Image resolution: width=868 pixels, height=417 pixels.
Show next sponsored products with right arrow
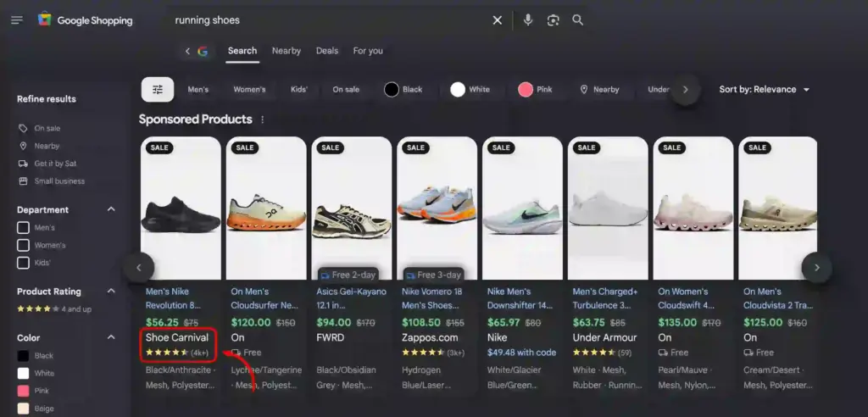(816, 268)
